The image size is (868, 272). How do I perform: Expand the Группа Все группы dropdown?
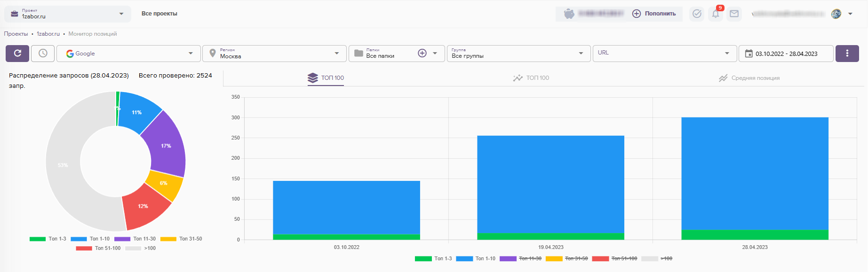(x=518, y=54)
